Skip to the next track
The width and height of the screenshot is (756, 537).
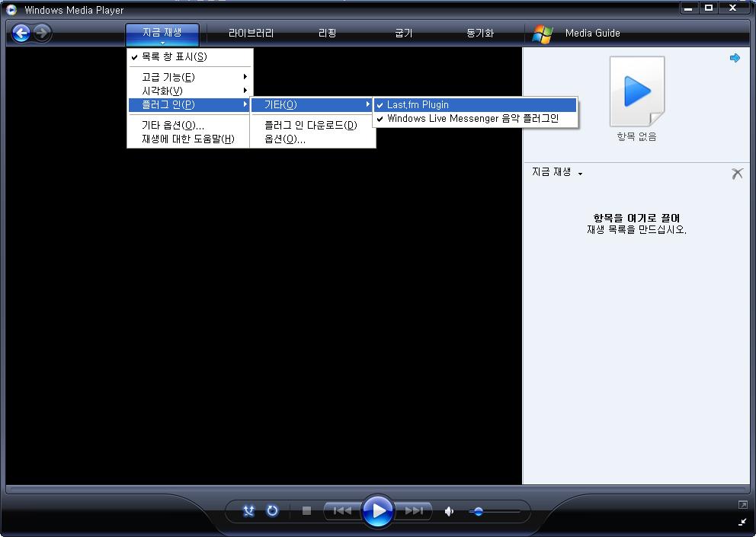414,510
